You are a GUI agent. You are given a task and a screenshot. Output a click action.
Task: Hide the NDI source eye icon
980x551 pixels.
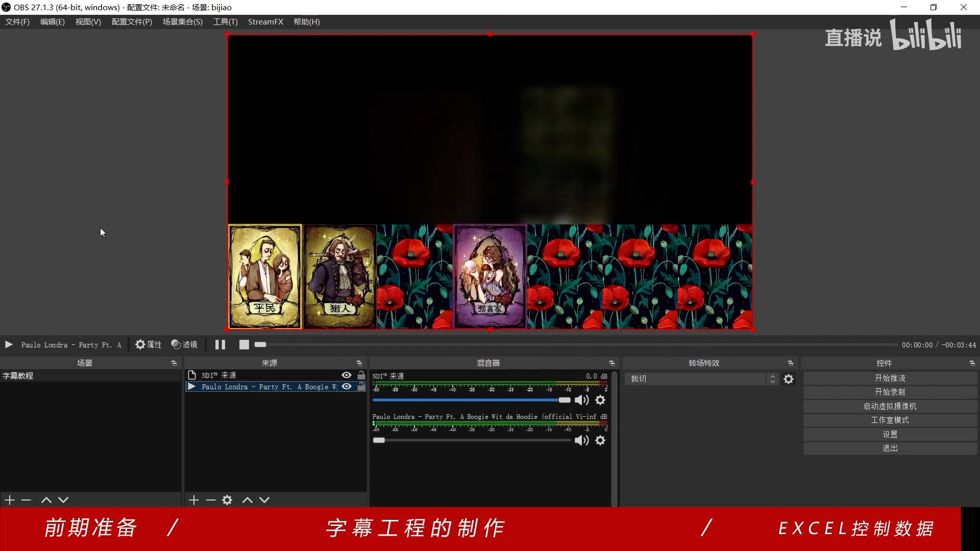(x=347, y=375)
